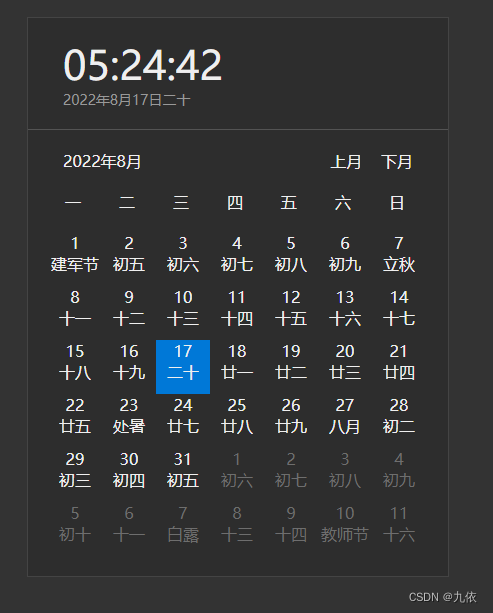Pick date 14 十七
Screen dimensions: 493x613
pos(398,308)
